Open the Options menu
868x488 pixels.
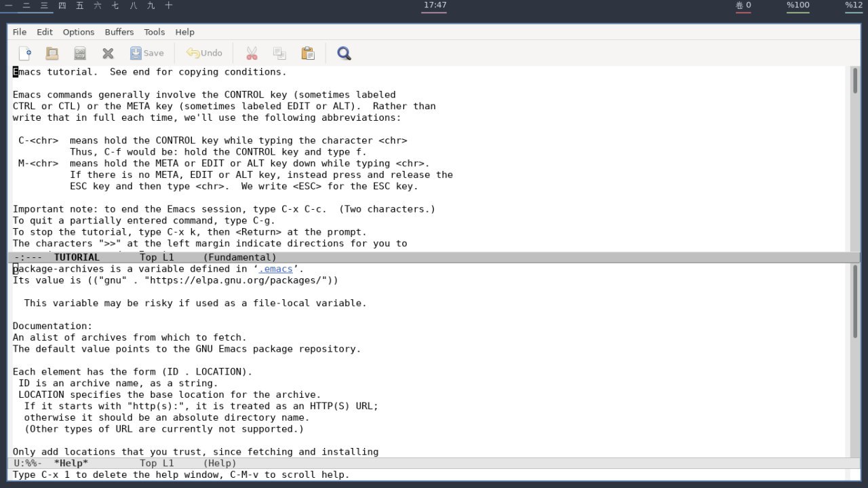[79, 32]
